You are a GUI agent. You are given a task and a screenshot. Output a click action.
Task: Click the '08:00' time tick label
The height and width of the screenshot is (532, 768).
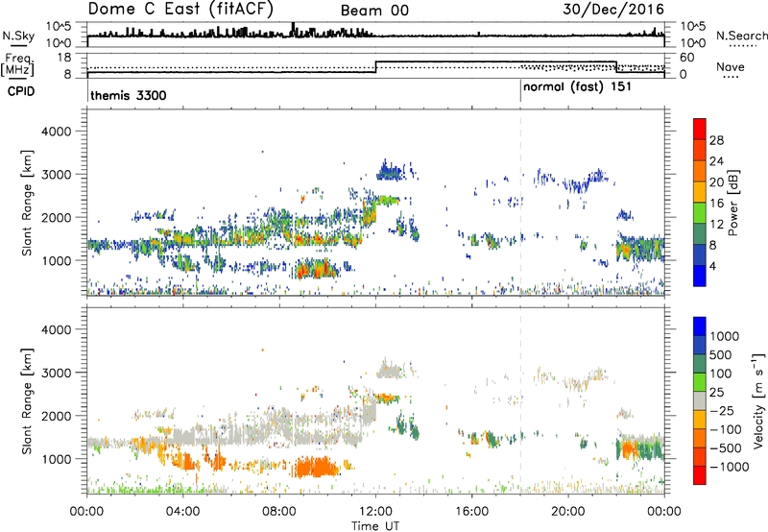(279, 512)
